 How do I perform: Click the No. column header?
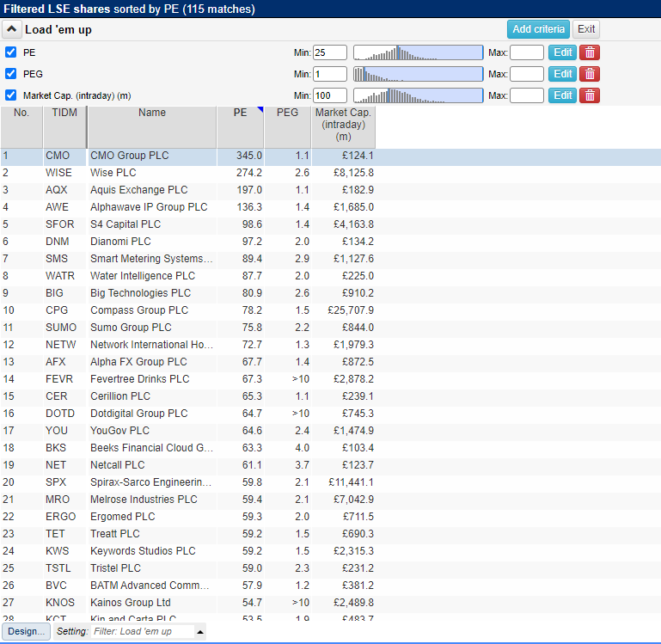21,127
